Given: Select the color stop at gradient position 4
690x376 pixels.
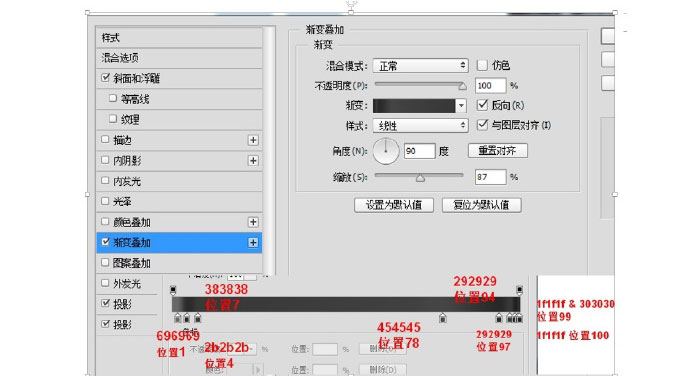Looking at the screenshot, I should click(x=187, y=318).
